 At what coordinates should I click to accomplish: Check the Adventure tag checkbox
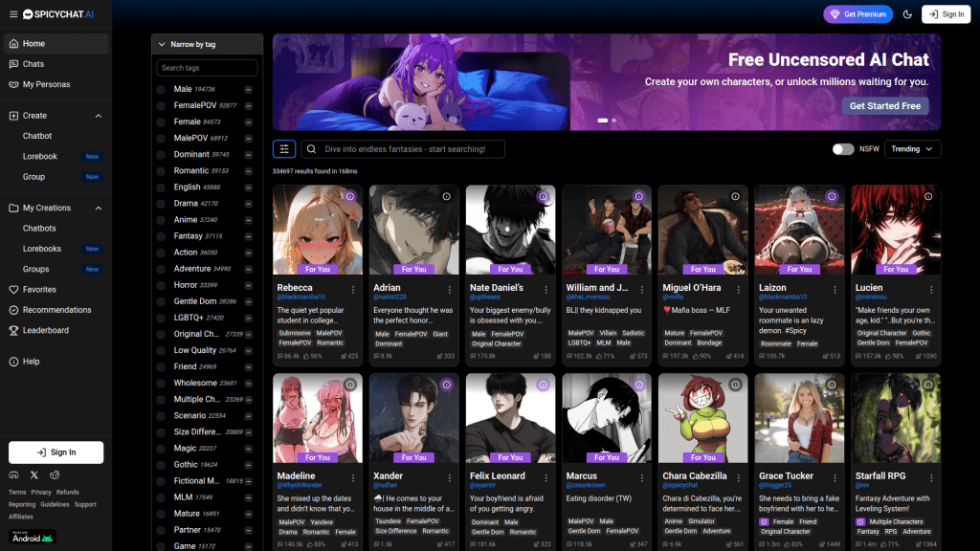point(161,269)
